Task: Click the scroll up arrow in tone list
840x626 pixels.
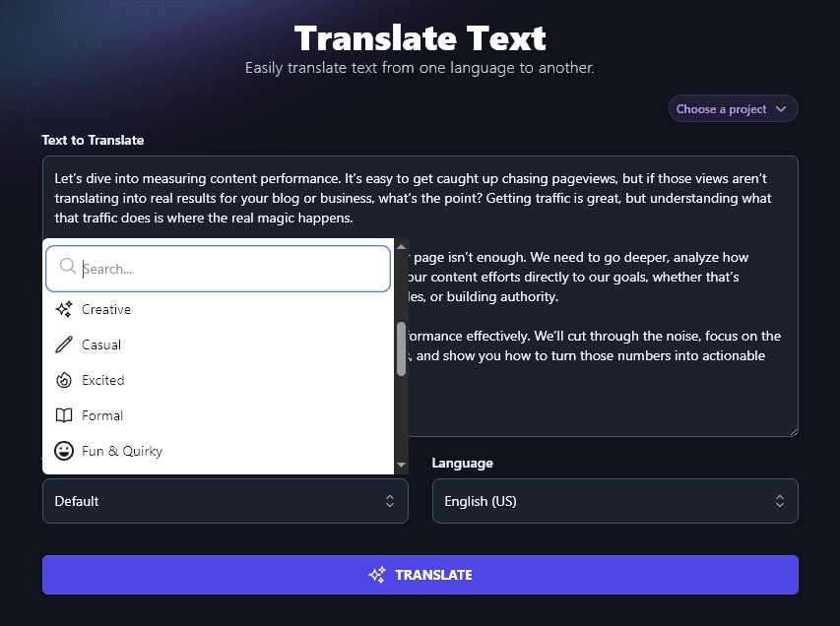Action: tap(401, 246)
